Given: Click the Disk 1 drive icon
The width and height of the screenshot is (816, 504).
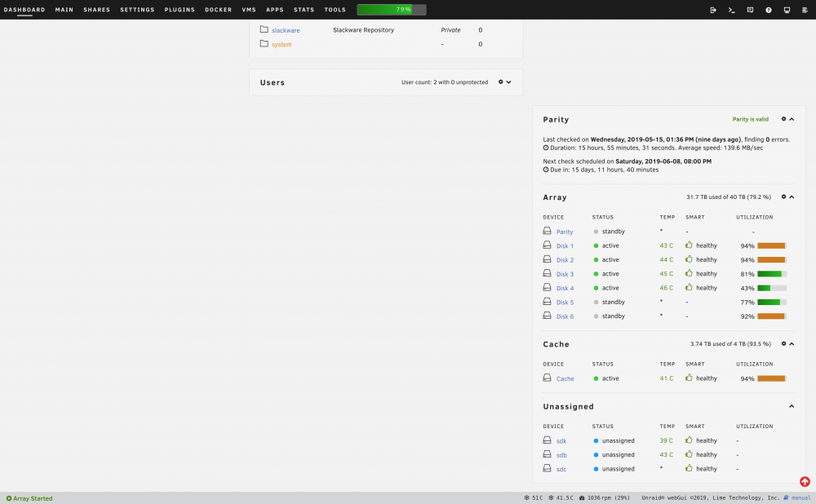Looking at the screenshot, I should (x=547, y=245).
